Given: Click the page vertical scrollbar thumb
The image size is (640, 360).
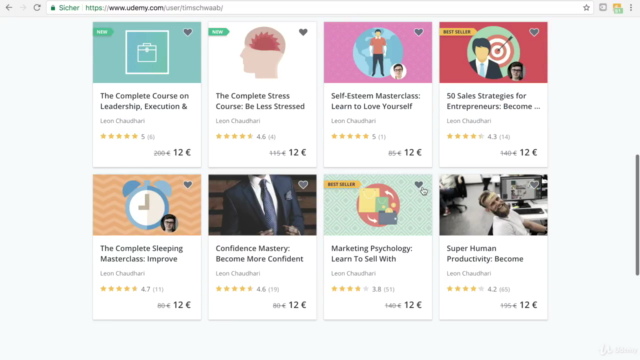Looking at the screenshot, I should (637, 215).
